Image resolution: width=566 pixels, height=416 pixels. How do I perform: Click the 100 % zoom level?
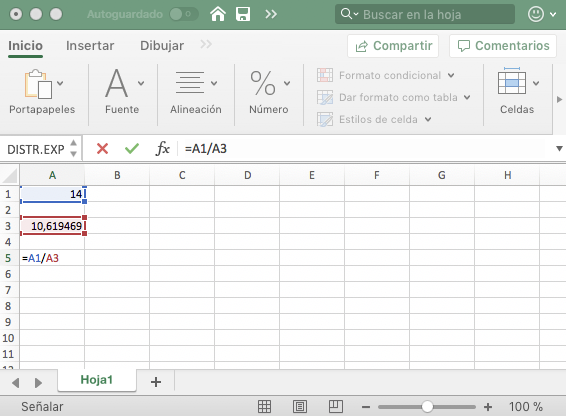(526, 407)
